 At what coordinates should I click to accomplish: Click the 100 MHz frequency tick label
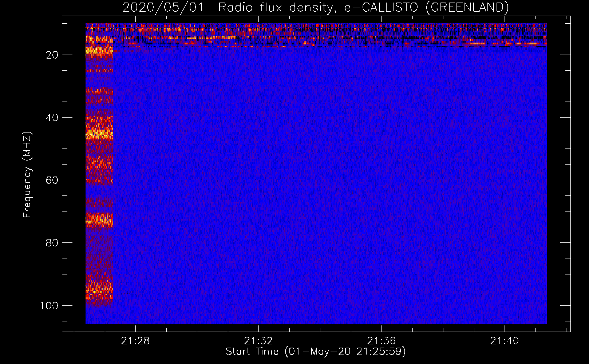pyautogui.click(x=49, y=305)
